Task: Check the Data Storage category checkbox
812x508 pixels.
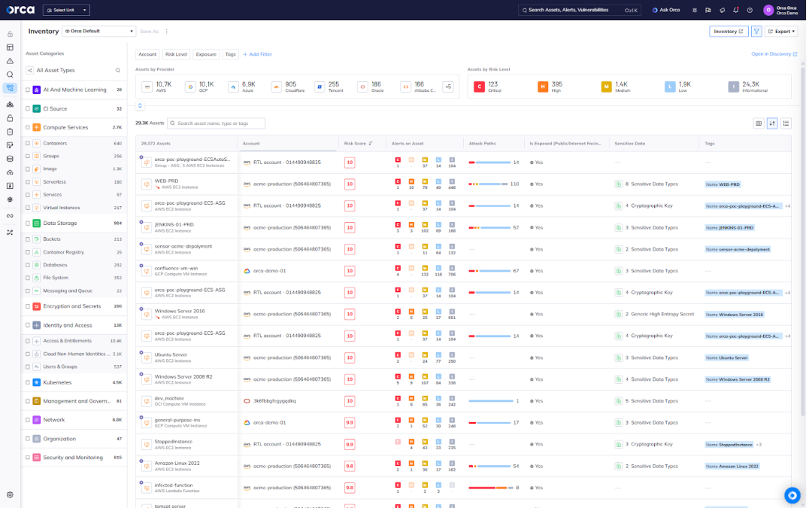Action: [x=28, y=222]
